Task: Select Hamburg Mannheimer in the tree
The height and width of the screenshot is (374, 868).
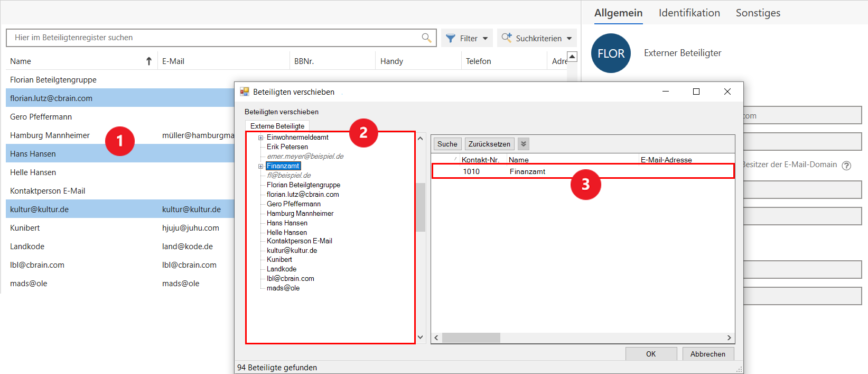Action: coord(300,213)
